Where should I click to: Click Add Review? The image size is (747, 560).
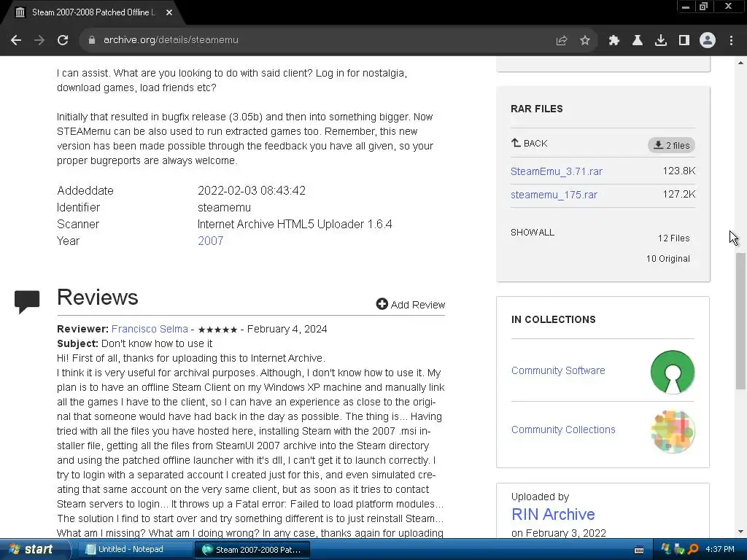tap(411, 304)
